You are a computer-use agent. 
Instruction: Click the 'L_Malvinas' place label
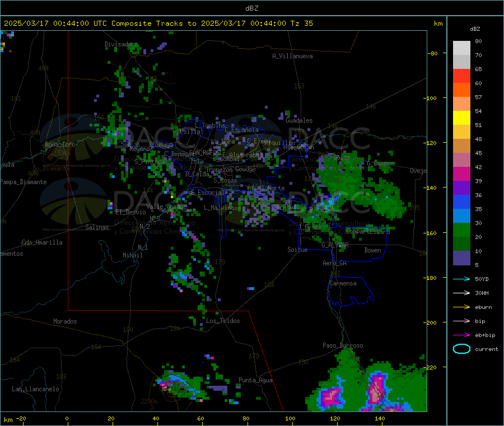[221, 208]
